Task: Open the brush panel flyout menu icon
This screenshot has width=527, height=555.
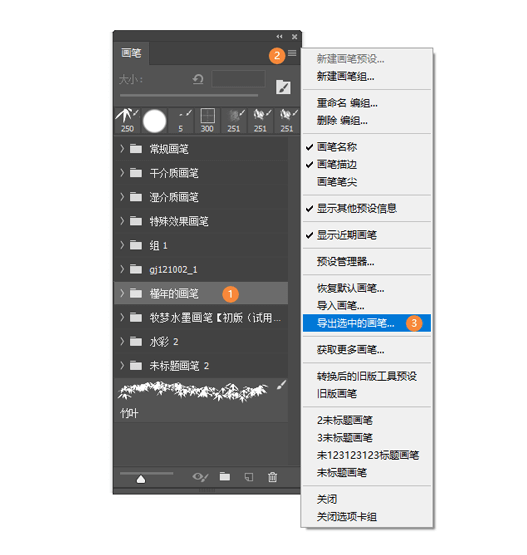Action: pyautogui.click(x=292, y=53)
